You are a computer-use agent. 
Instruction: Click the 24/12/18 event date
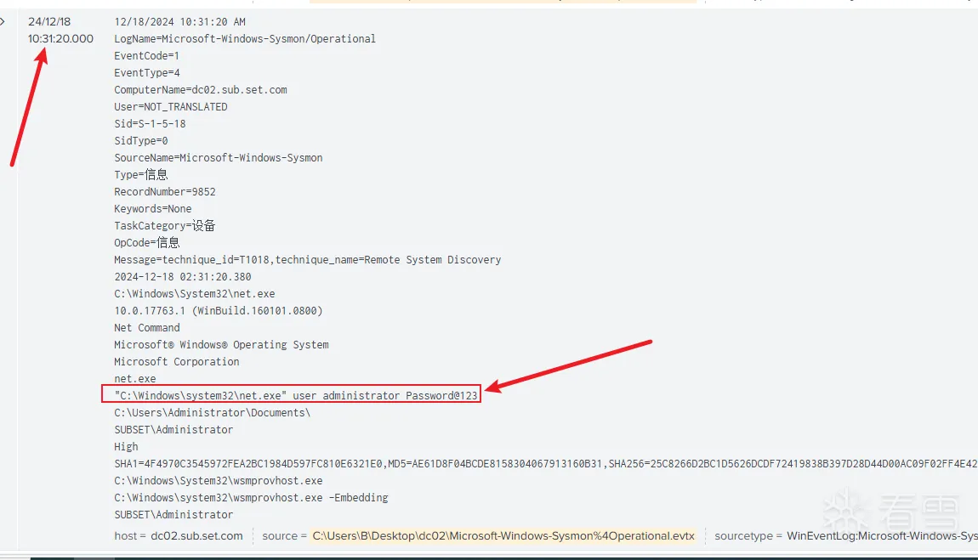click(x=49, y=22)
